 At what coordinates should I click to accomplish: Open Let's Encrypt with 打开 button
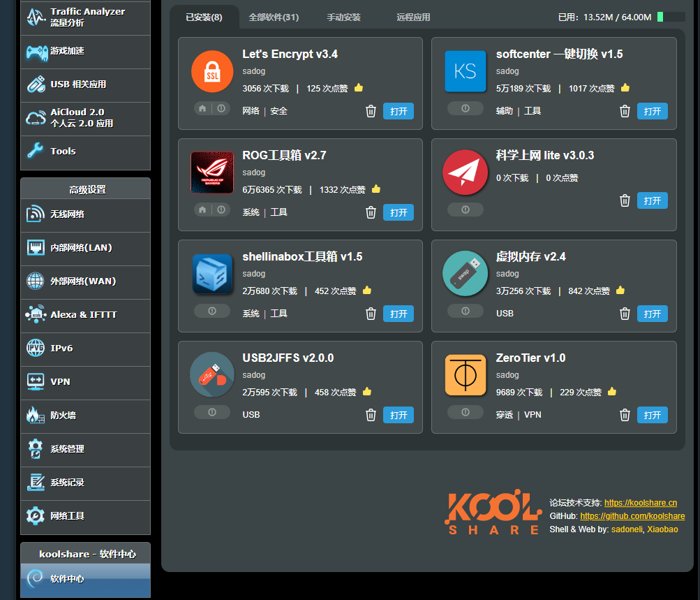pos(399,111)
